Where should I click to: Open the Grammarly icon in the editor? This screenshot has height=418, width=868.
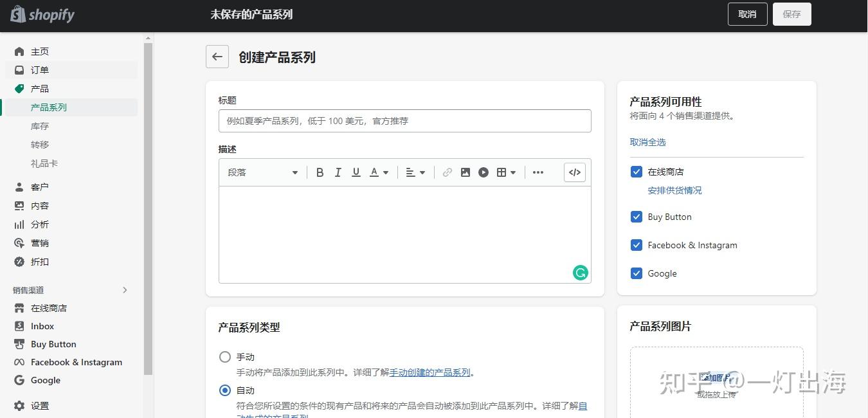[x=580, y=272]
